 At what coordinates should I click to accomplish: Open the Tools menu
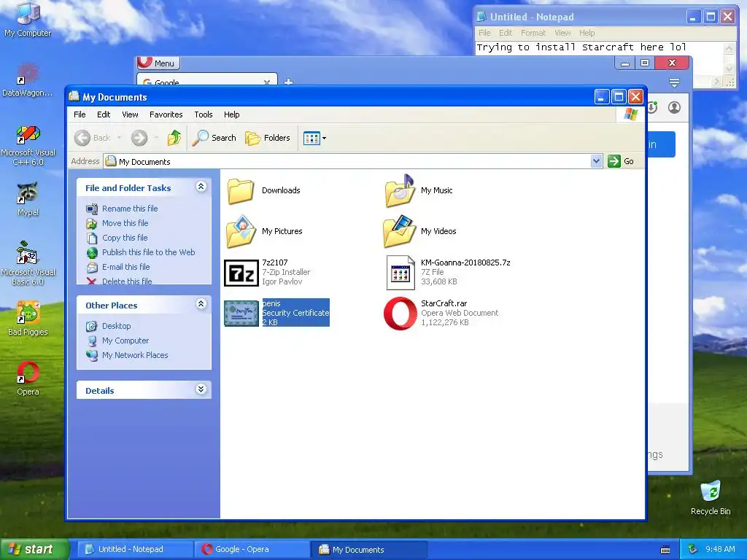pyautogui.click(x=204, y=114)
